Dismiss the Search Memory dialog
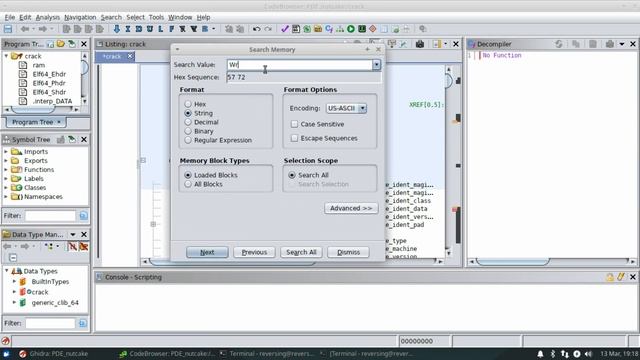 click(348, 252)
